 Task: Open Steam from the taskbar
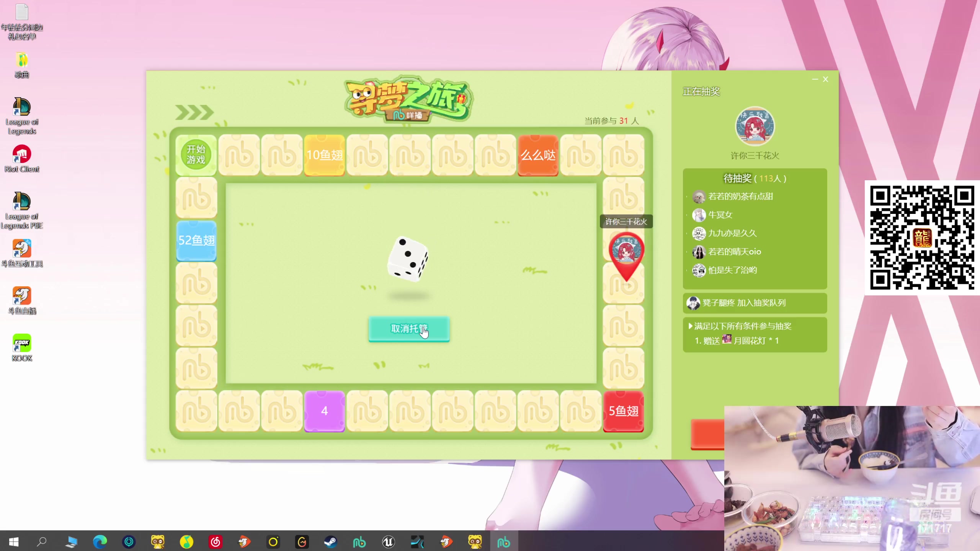click(x=330, y=542)
